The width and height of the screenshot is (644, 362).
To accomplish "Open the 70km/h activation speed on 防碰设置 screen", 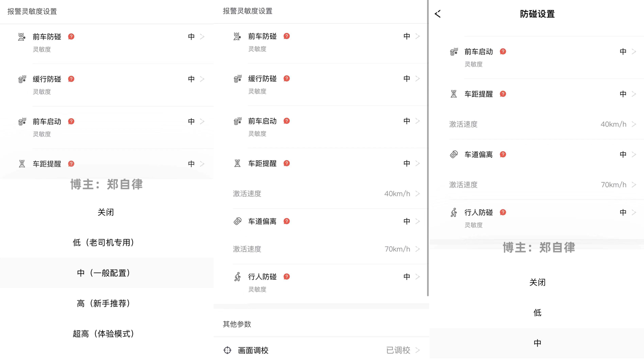I will coord(613,185).
